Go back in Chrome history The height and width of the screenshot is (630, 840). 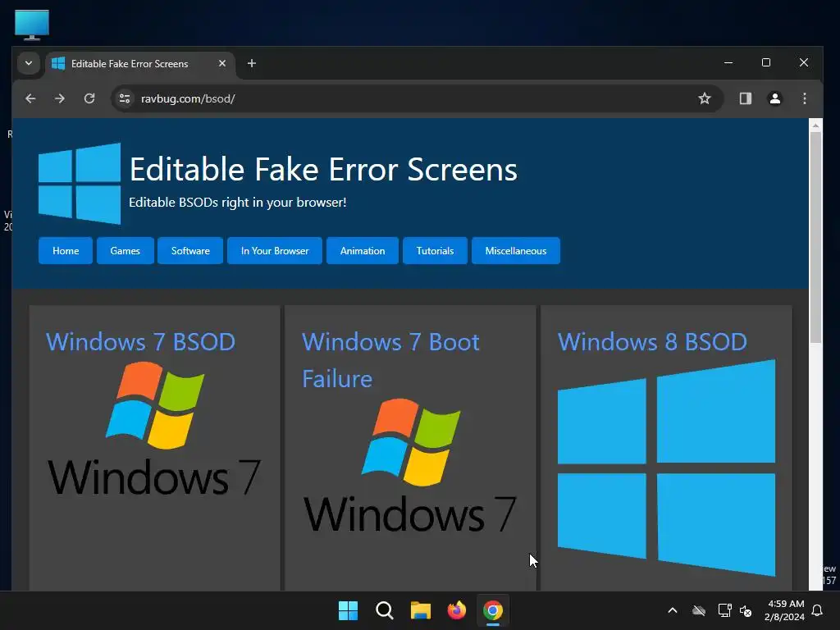point(30,98)
